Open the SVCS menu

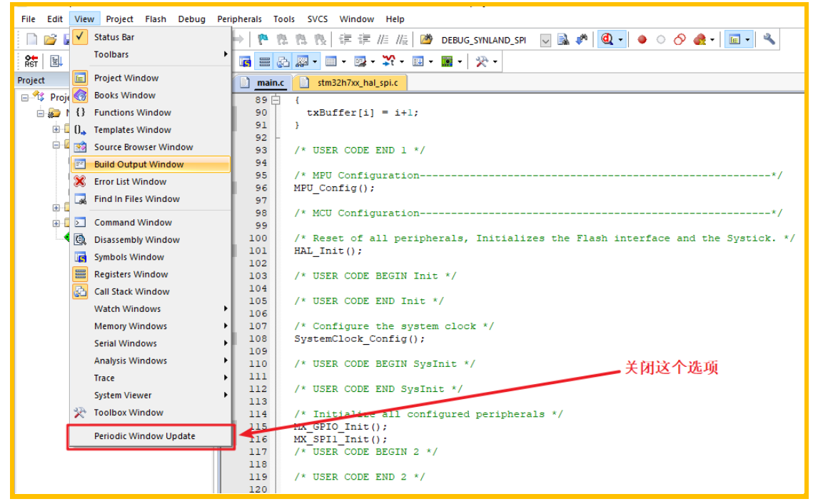(317, 19)
